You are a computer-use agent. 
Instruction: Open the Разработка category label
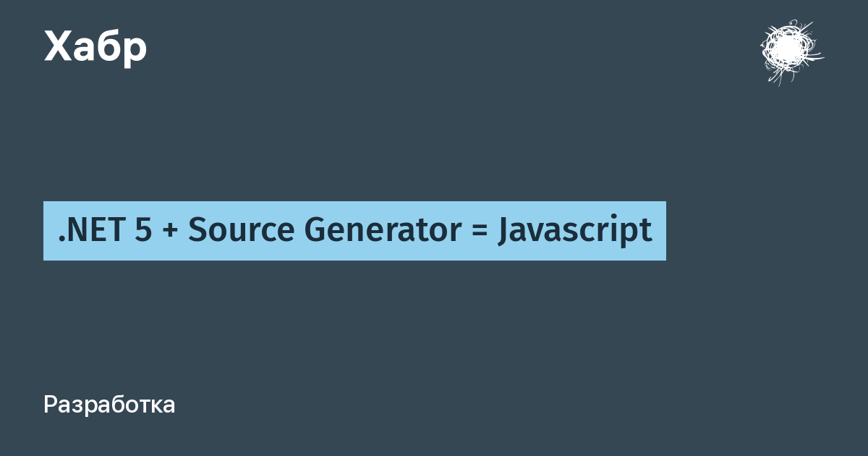click(109, 405)
